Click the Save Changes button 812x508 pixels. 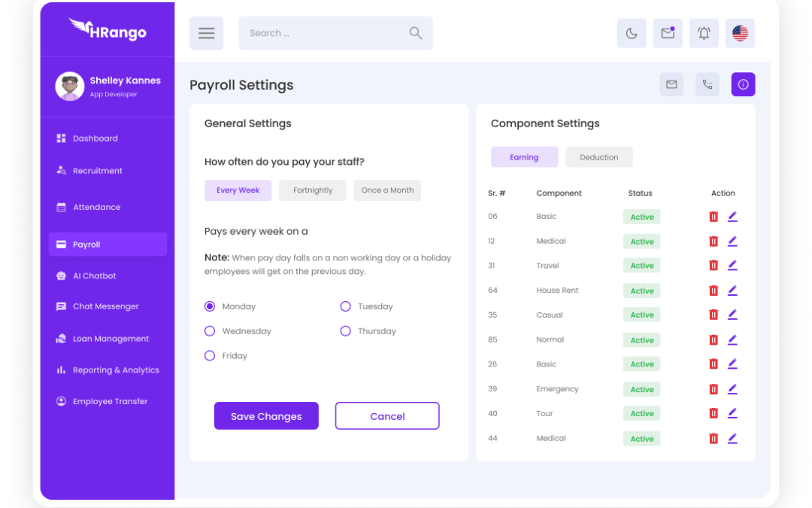click(x=266, y=416)
